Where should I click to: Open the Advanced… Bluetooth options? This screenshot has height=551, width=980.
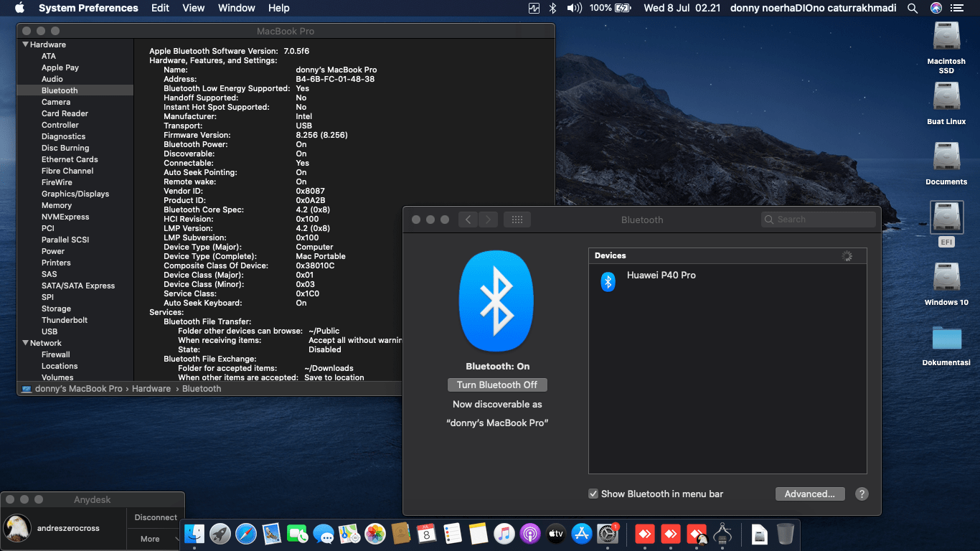click(x=809, y=494)
